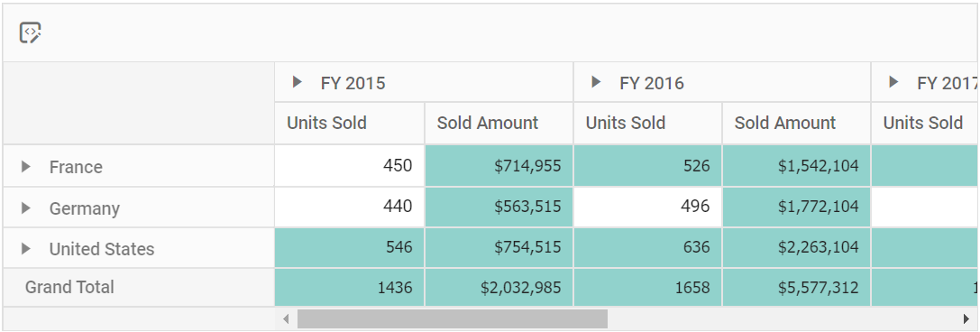Viewport: 980px width, 332px height.
Task: Click the horizontal scrollbar thumb
Action: [x=453, y=319]
